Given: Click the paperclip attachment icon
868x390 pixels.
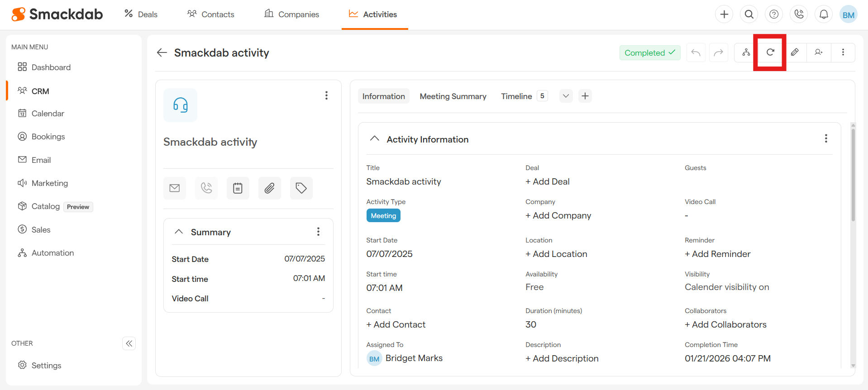Looking at the screenshot, I should click(x=269, y=188).
